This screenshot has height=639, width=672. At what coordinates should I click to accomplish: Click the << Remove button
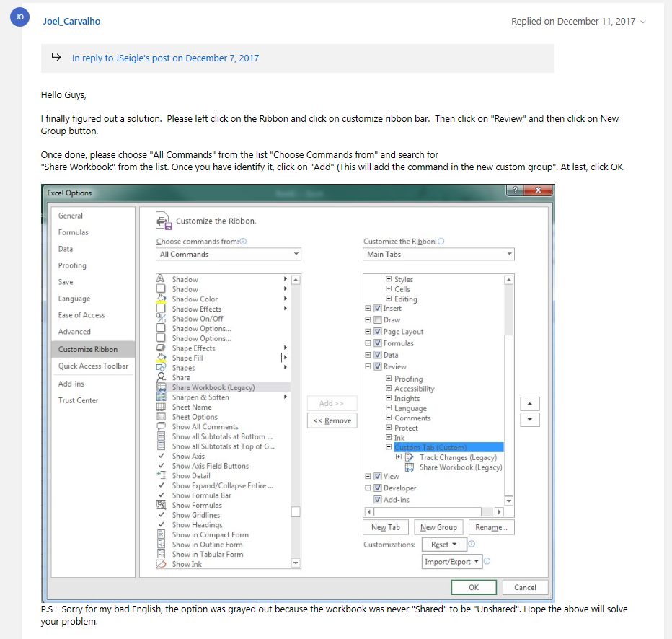332,420
